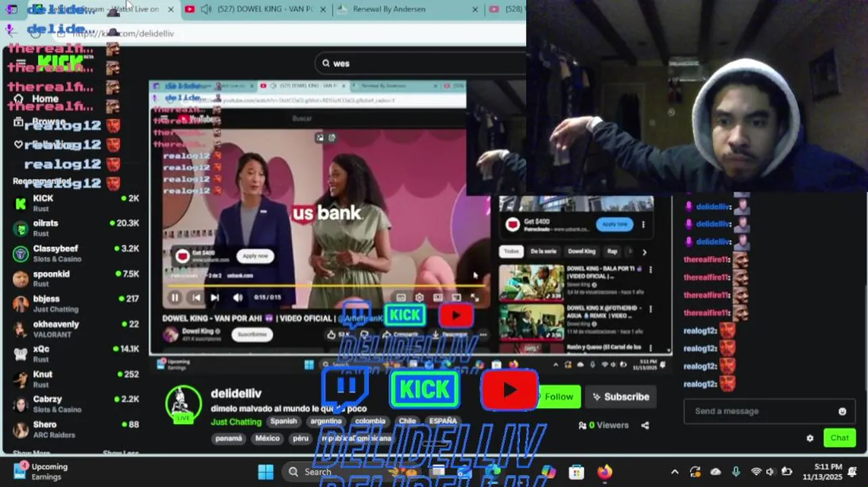
Task: Close the Renewal By Andersen tab
Action: tap(475, 9)
